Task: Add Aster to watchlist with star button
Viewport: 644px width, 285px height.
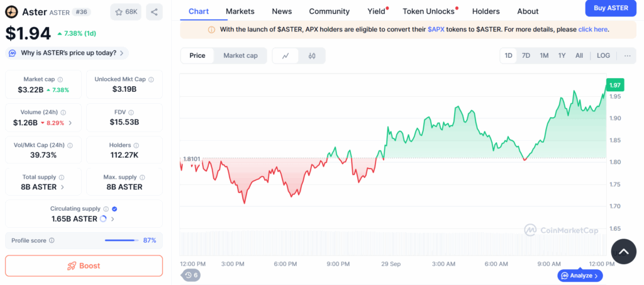Action: point(126,11)
